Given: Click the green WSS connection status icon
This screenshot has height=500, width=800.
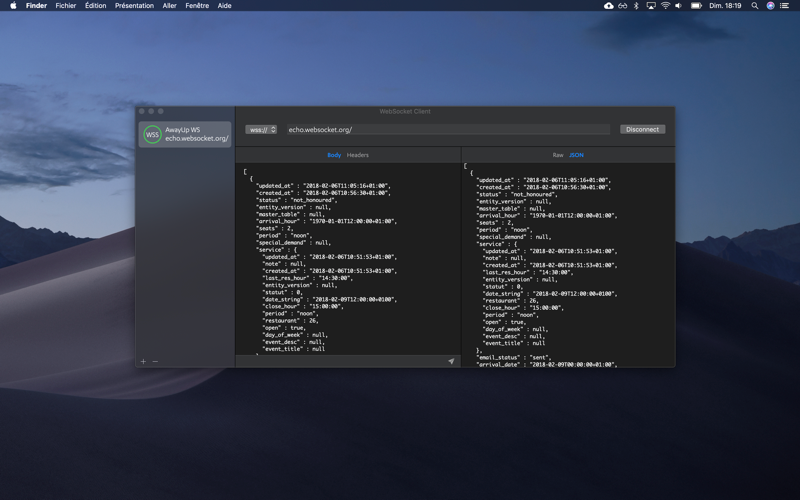Looking at the screenshot, I should click(x=152, y=135).
